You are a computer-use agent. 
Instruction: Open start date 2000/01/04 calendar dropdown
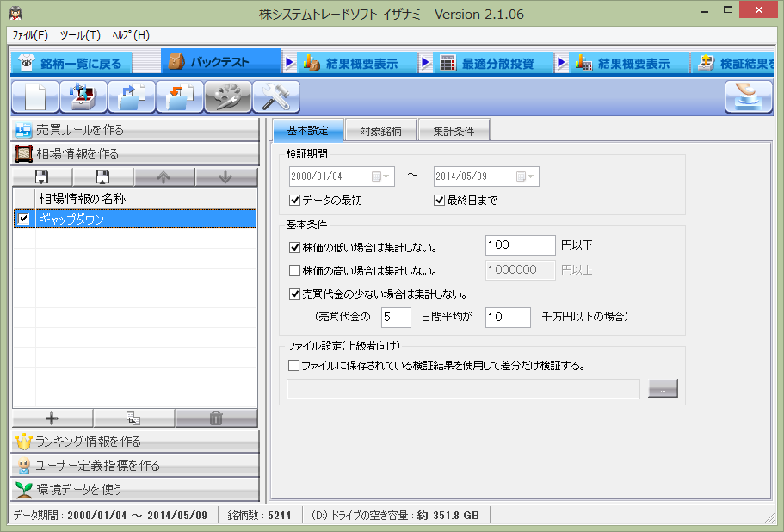coord(380,176)
